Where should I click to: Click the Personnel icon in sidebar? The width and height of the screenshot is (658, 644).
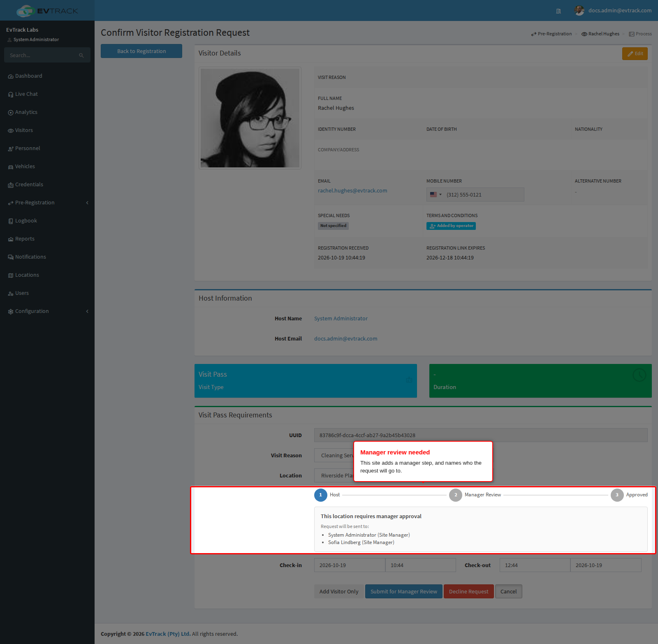(x=11, y=149)
